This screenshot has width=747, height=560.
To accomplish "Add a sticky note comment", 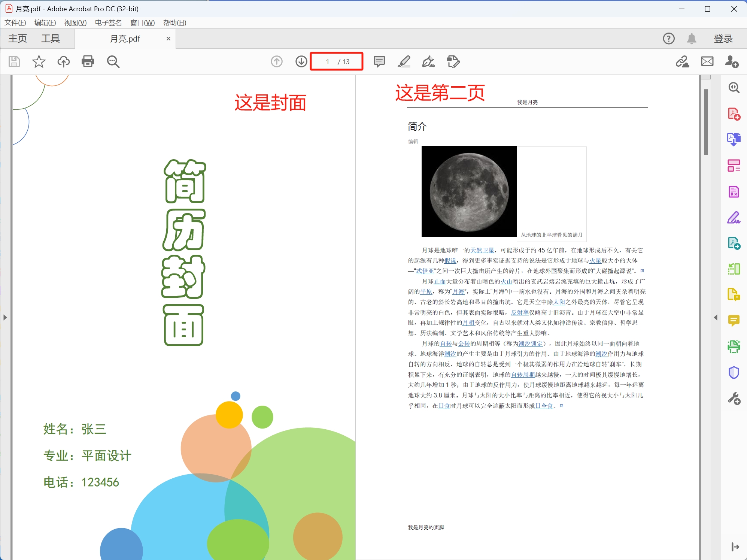I will pos(379,61).
